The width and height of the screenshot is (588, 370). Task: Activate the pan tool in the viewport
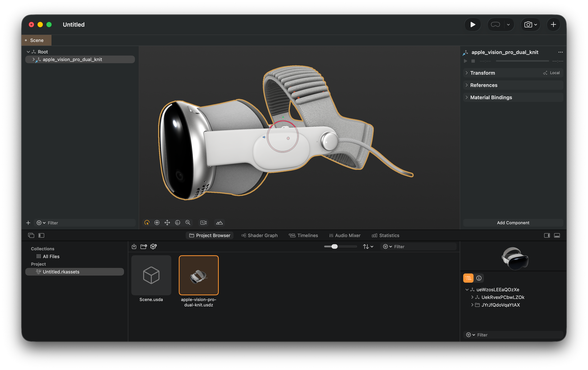pos(167,223)
